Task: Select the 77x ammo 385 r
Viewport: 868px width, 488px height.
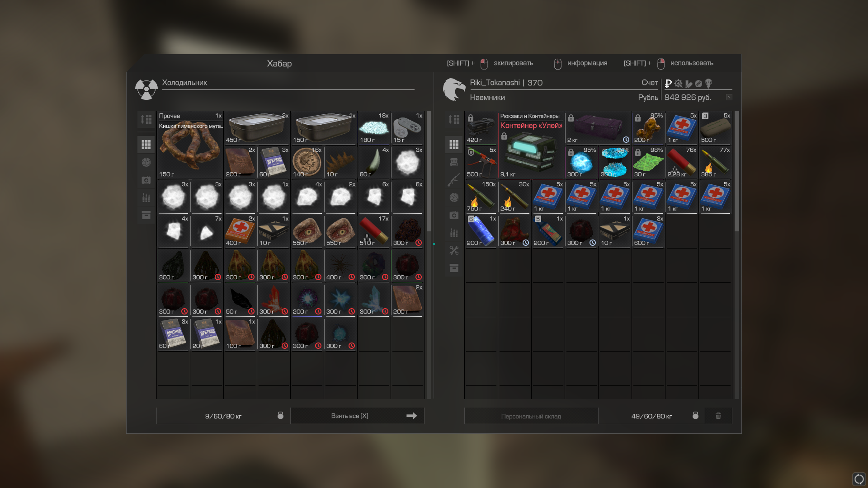Action: [715, 162]
